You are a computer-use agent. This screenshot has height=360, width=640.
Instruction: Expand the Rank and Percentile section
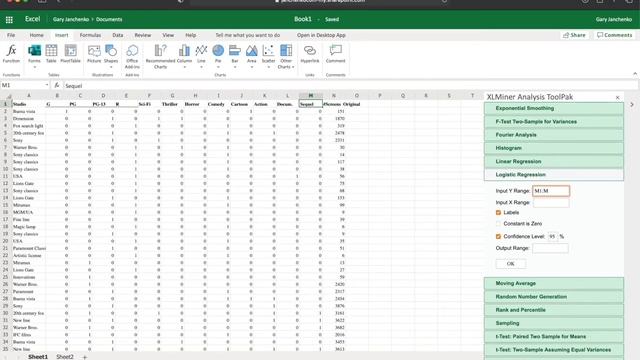point(554,310)
